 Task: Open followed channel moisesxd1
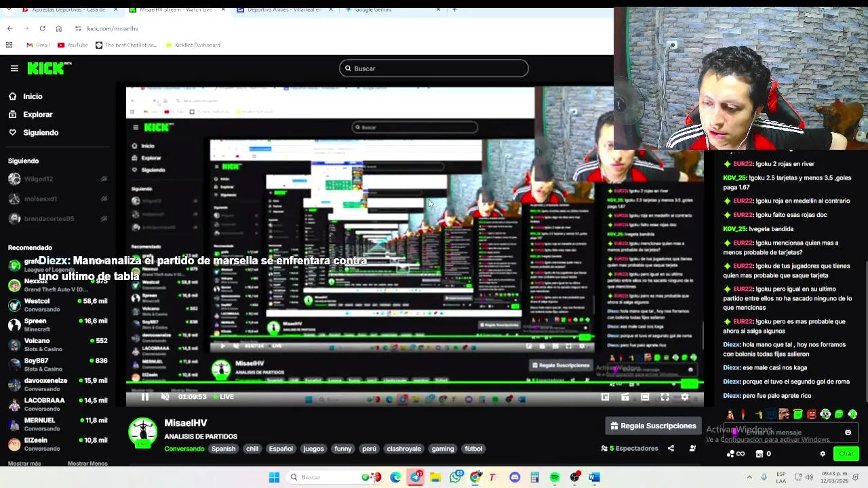pyautogui.click(x=58, y=199)
